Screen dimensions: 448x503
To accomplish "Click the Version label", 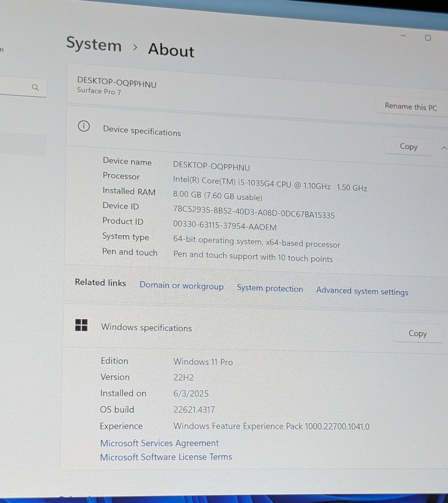I will 115,377.
